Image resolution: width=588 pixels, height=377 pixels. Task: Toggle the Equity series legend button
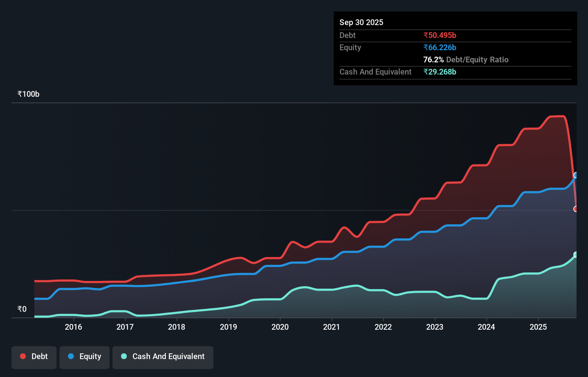point(85,357)
